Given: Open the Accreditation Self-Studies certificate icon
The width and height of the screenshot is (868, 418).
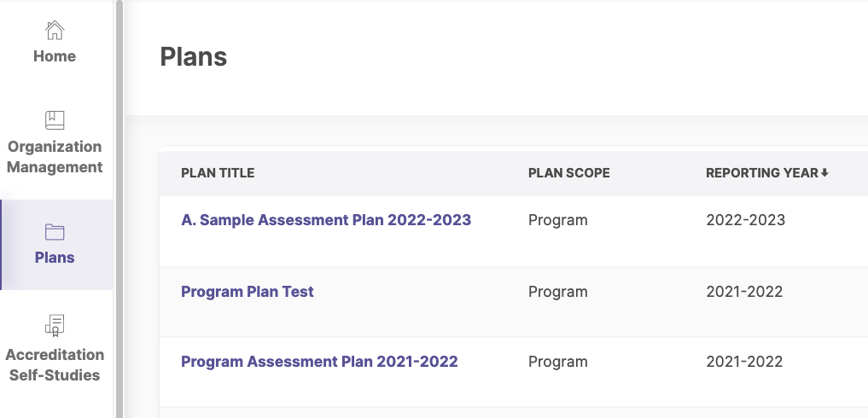Looking at the screenshot, I should tap(55, 326).
